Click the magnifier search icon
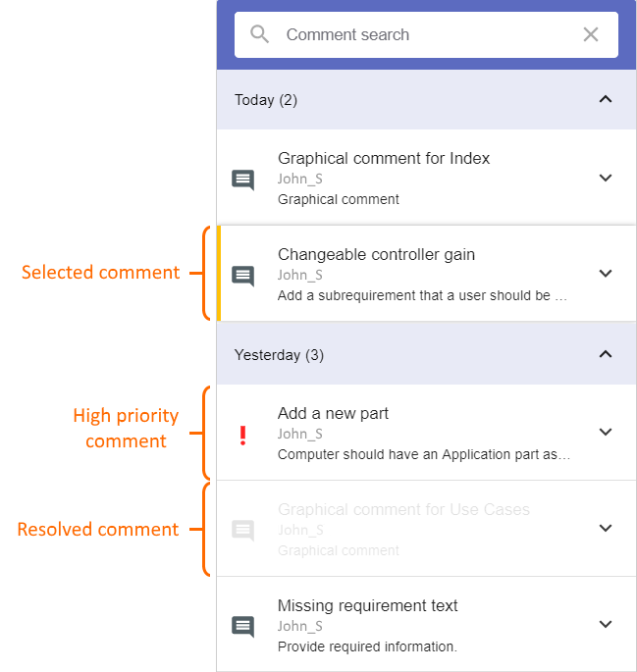This screenshot has width=637, height=672. click(259, 34)
